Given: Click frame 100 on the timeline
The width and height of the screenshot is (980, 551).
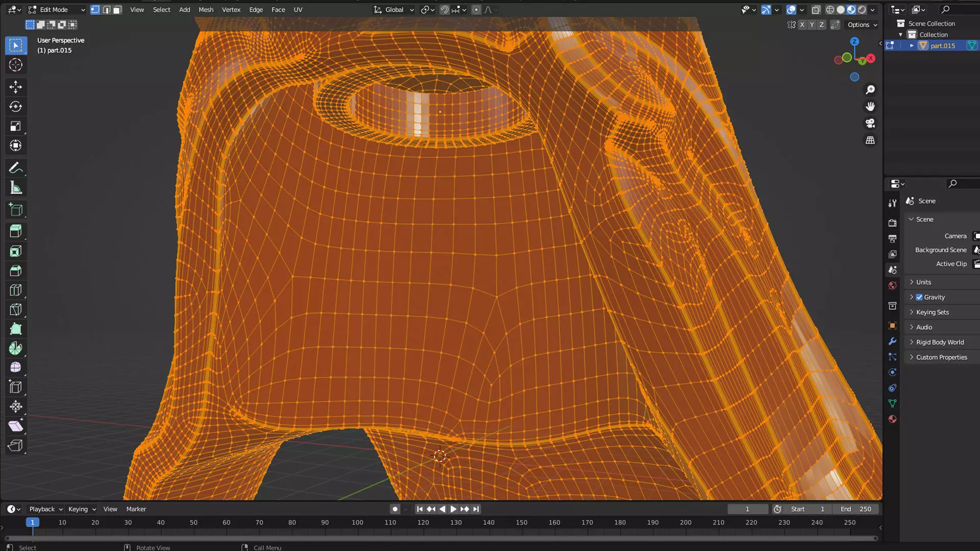Looking at the screenshot, I should [357, 522].
